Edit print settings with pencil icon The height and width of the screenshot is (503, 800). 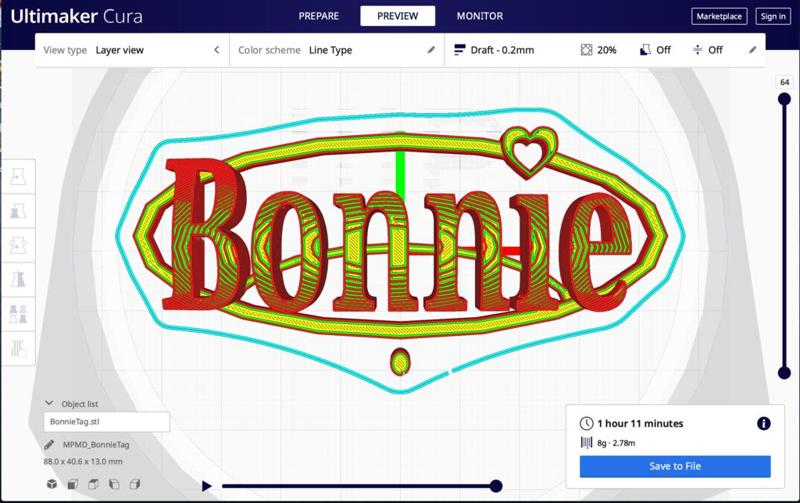click(x=753, y=49)
